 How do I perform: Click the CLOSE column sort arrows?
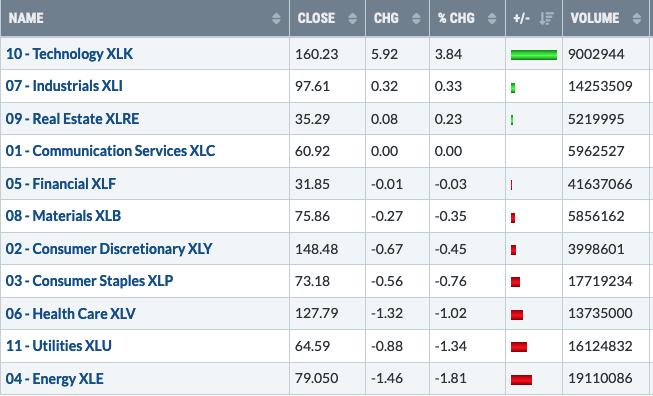pyautogui.click(x=352, y=18)
